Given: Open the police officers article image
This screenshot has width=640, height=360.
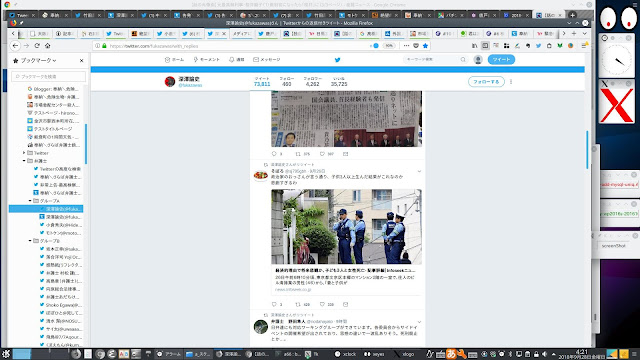Looking at the screenshot, I should 347,227.
